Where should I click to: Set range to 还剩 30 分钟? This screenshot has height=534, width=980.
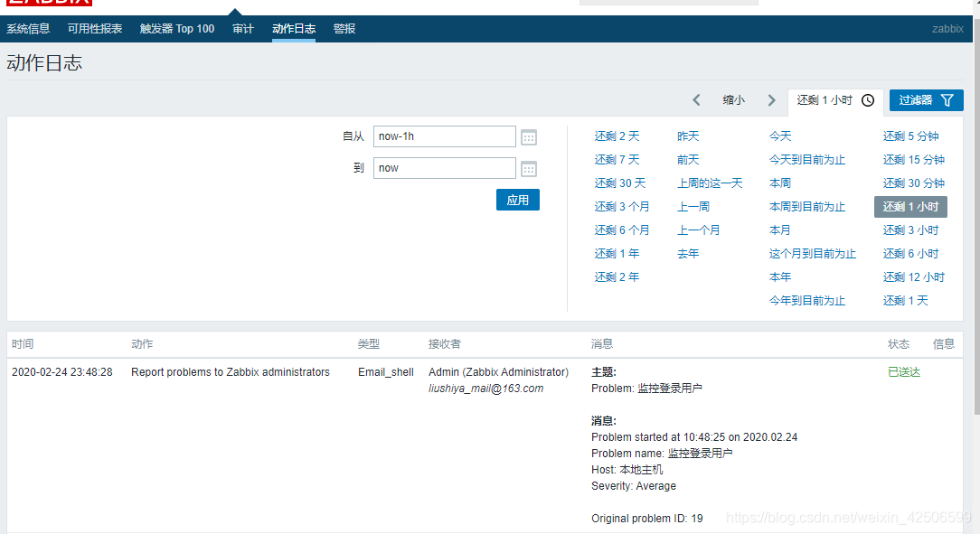[x=914, y=183]
